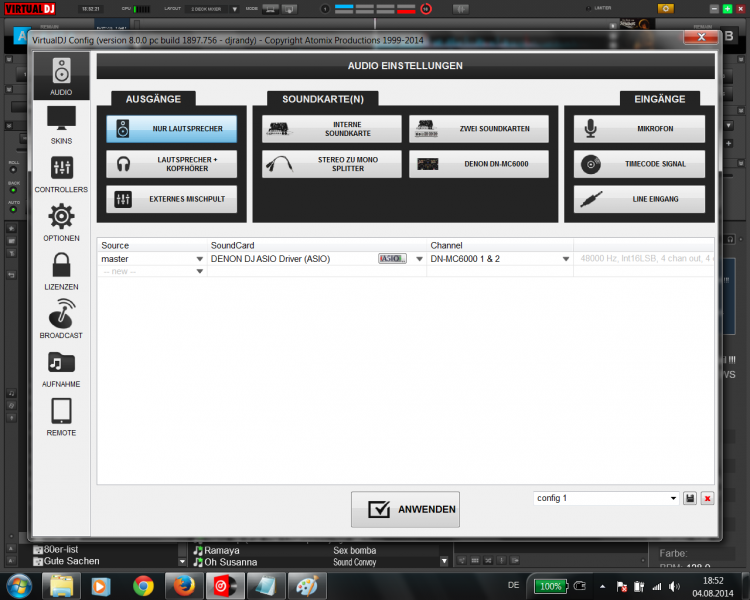750x600 pixels.
Task: Expand the master source dropdown
Action: pyautogui.click(x=199, y=259)
